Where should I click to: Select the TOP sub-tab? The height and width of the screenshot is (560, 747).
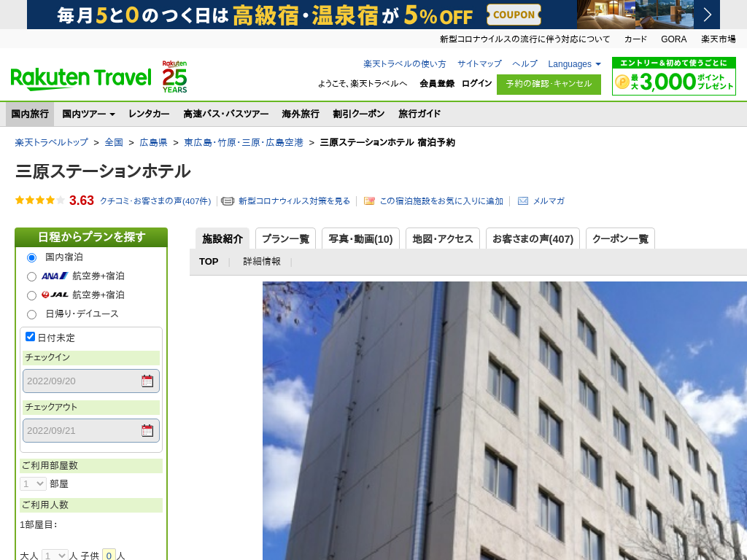click(x=209, y=262)
